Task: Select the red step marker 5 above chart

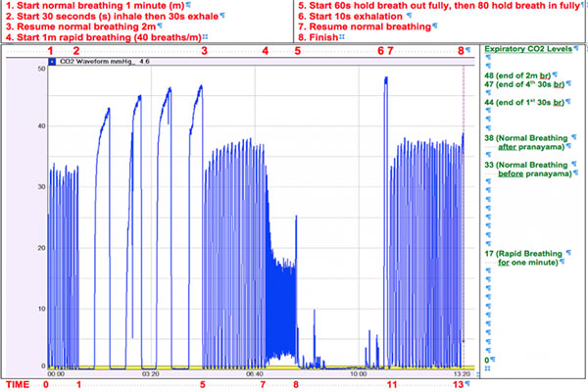Action: [298, 49]
